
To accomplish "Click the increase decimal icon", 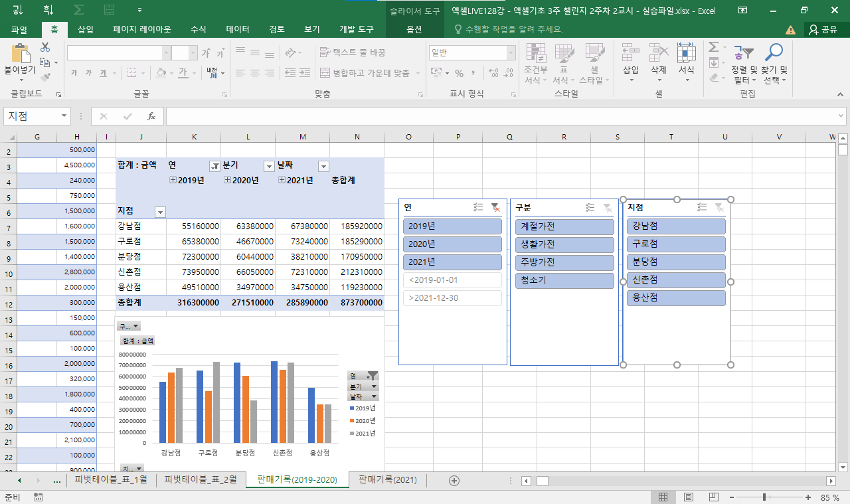I will pos(493,73).
